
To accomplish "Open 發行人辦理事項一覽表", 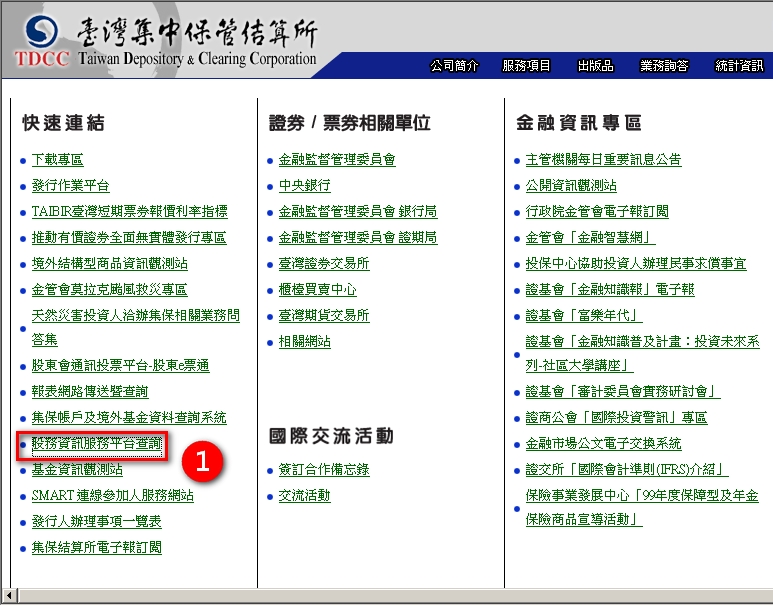I will tap(97, 521).
